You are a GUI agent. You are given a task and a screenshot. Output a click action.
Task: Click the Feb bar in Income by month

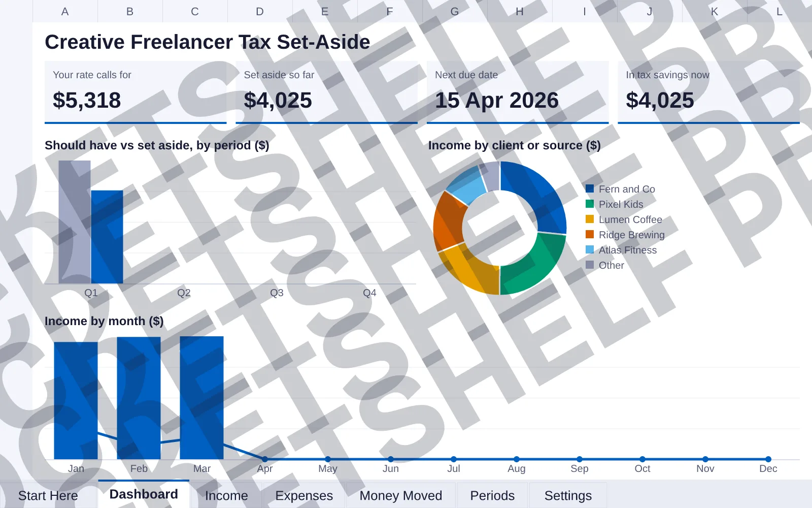pyautogui.click(x=139, y=398)
